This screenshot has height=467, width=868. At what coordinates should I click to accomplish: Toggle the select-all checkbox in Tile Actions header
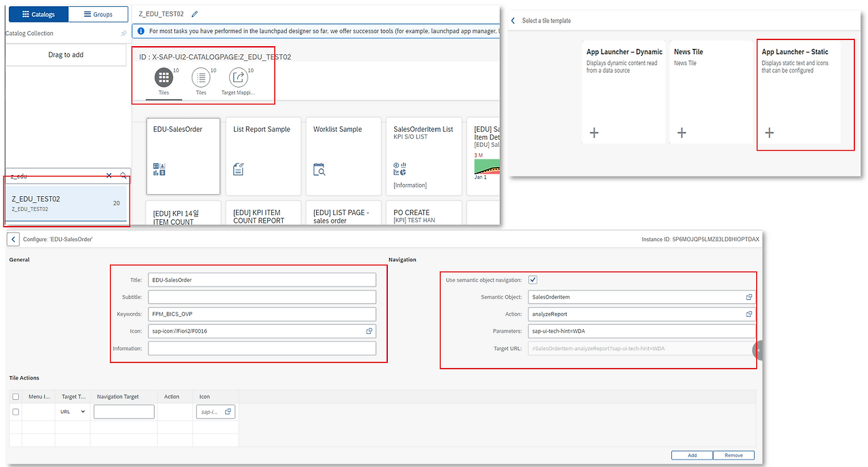tap(16, 396)
